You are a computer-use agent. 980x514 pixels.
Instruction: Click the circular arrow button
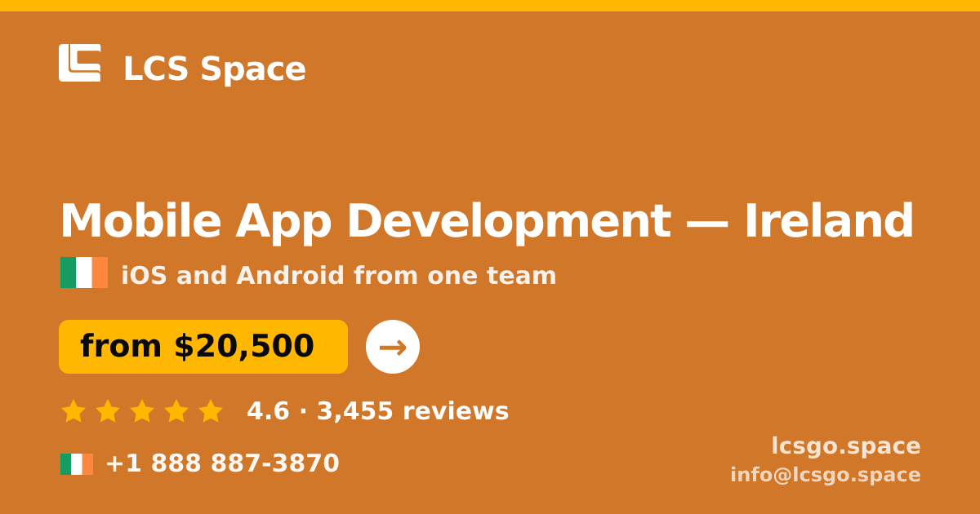[x=393, y=347]
